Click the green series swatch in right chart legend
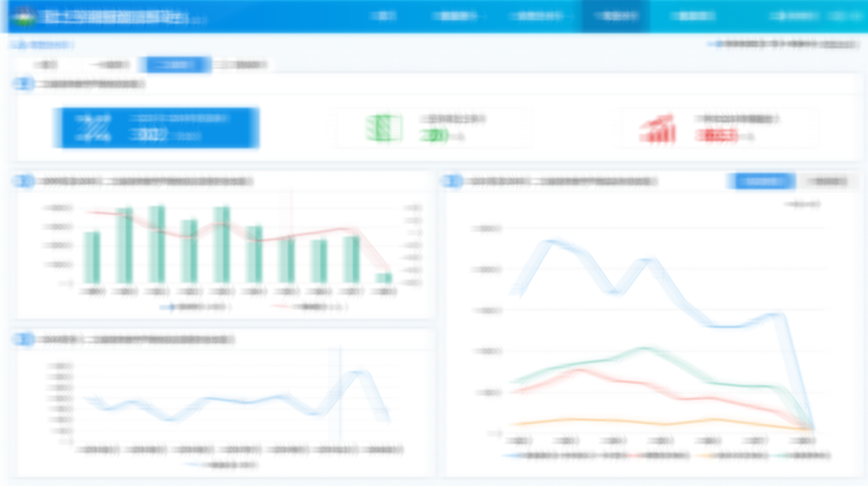 tap(783, 456)
